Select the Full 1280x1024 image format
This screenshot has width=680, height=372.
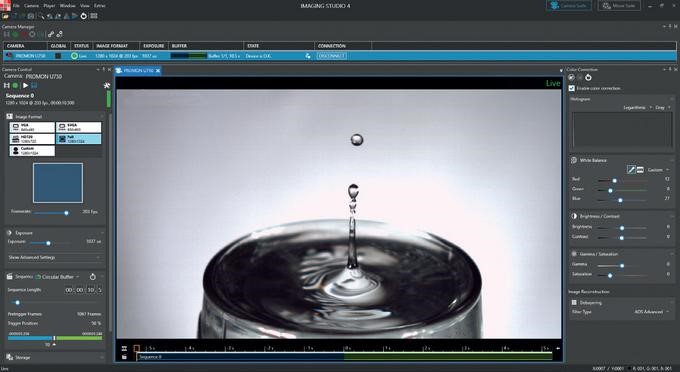[x=78, y=139]
